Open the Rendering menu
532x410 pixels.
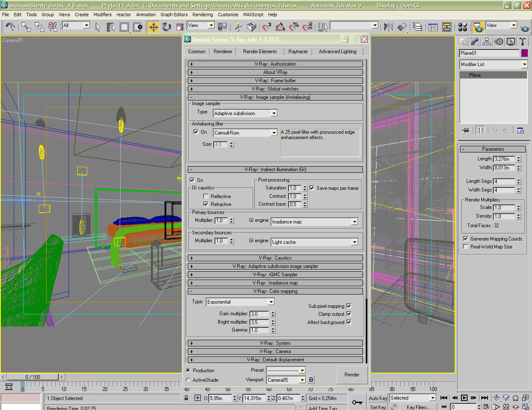(202, 15)
